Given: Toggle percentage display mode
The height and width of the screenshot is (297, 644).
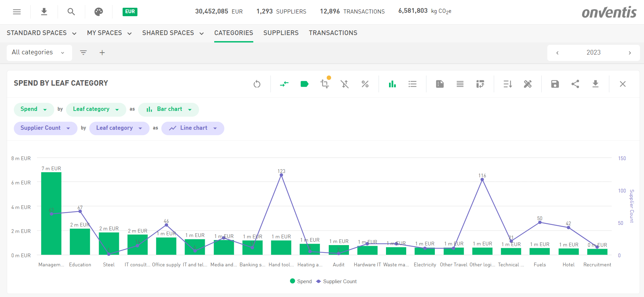Looking at the screenshot, I should pyautogui.click(x=365, y=84).
